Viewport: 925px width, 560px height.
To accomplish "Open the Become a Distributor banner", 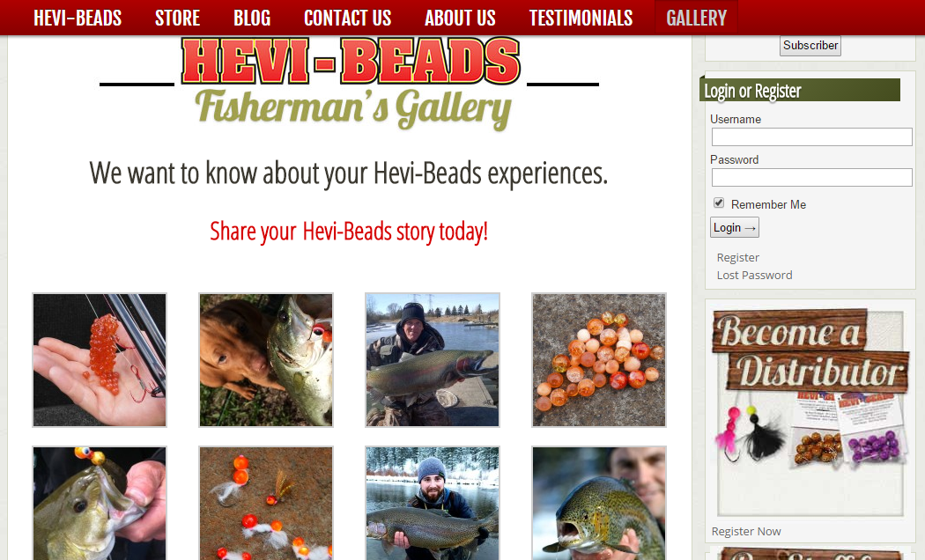I will tap(810, 411).
